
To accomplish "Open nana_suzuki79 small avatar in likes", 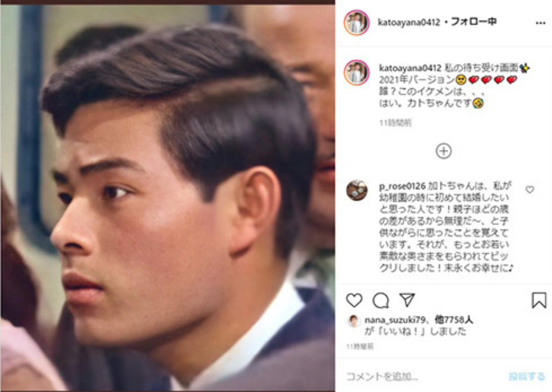I will coord(354,320).
